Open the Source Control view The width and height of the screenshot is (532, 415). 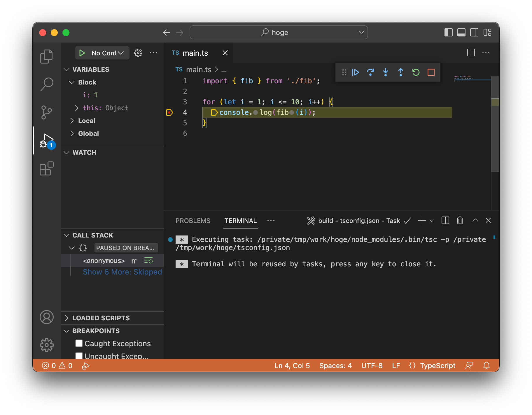tap(47, 112)
